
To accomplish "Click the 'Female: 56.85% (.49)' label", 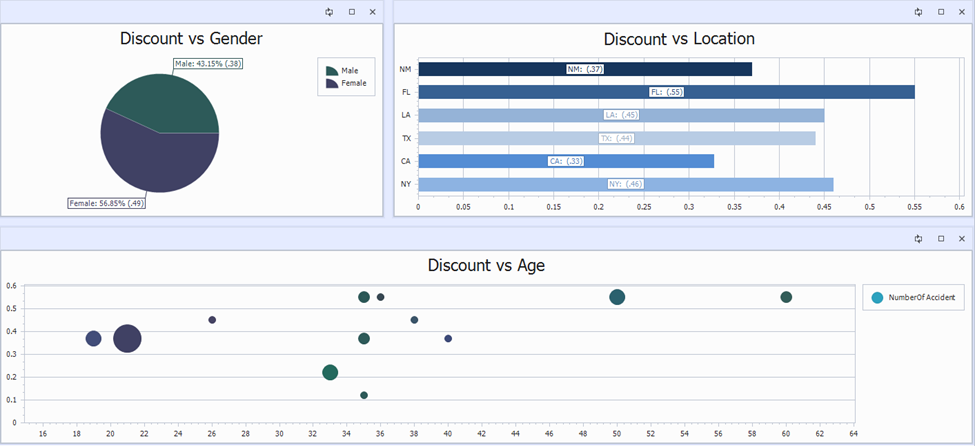I will [x=106, y=203].
